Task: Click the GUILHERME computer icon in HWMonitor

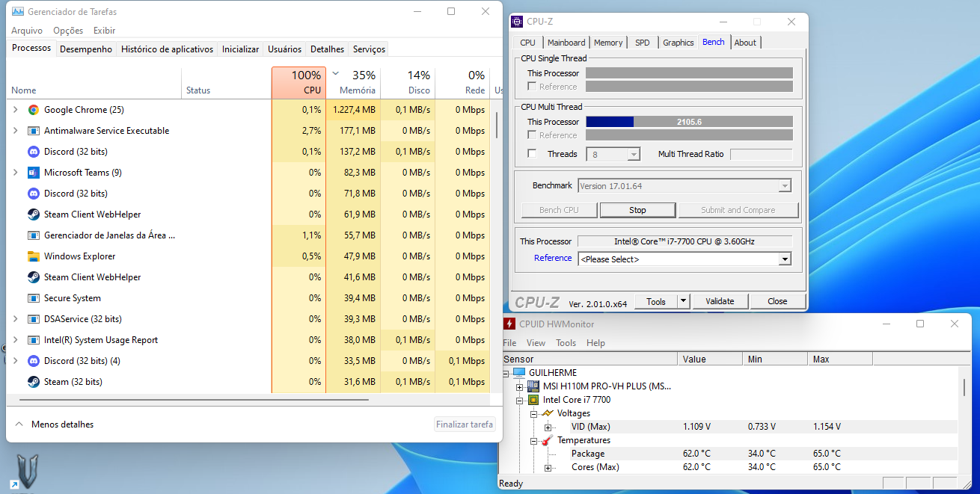Action: point(519,373)
